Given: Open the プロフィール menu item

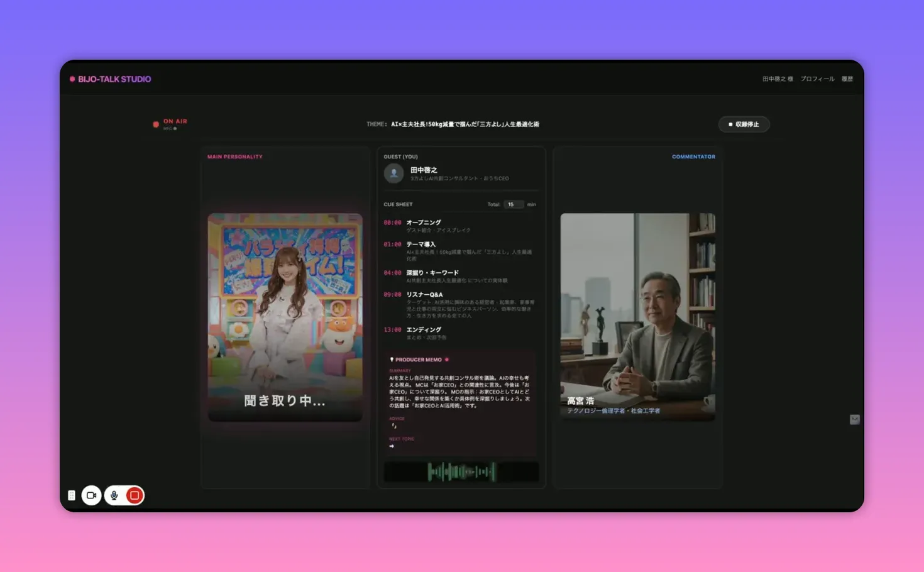Looking at the screenshot, I should (x=817, y=79).
